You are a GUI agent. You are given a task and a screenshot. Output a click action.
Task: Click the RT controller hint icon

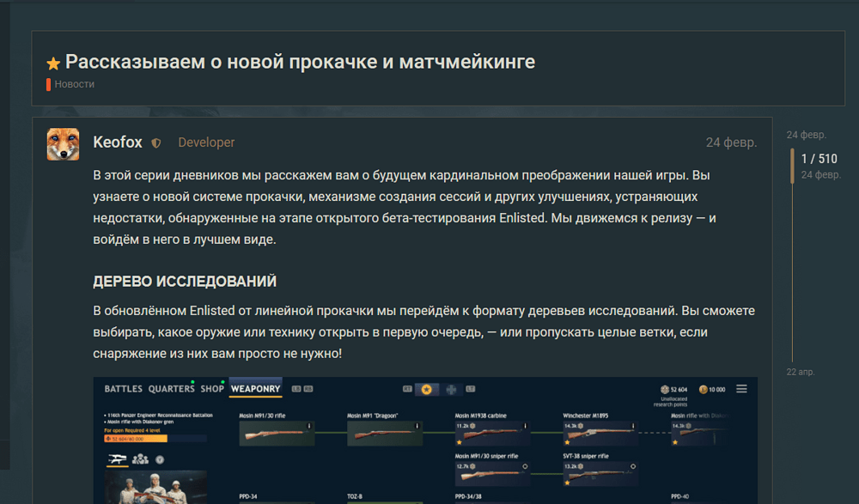click(x=407, y=389)
